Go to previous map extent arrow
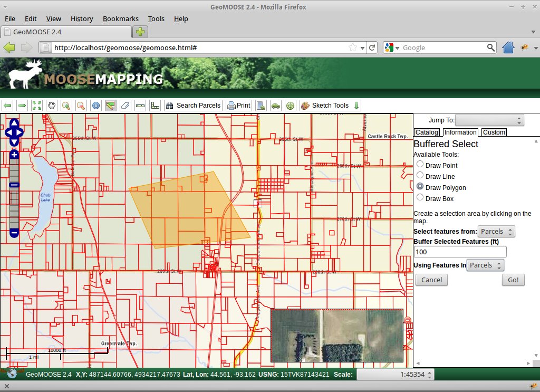The height and width of the screenshot is (392, 540). coord(7,106)
